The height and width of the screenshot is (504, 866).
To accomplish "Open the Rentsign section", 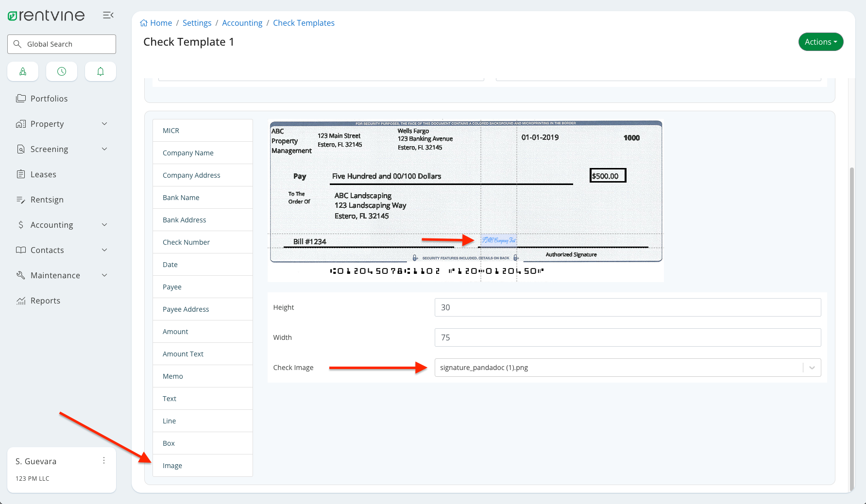I will (x=47, y=199).
